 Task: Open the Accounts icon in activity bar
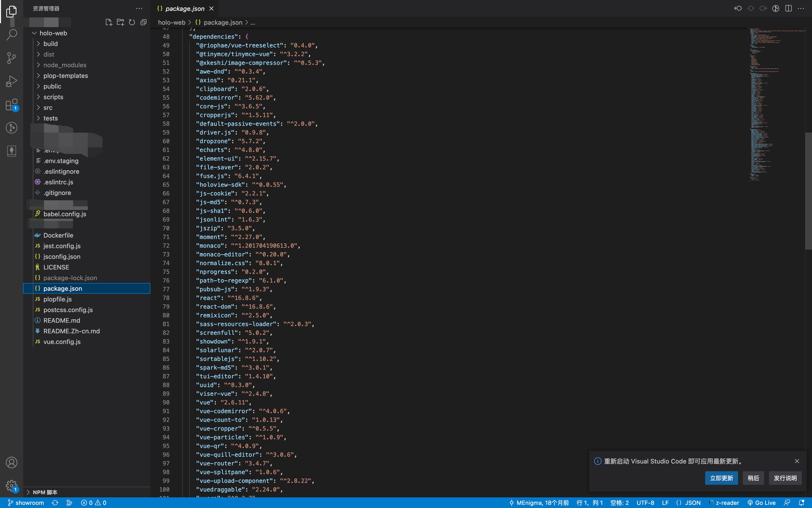11,463
